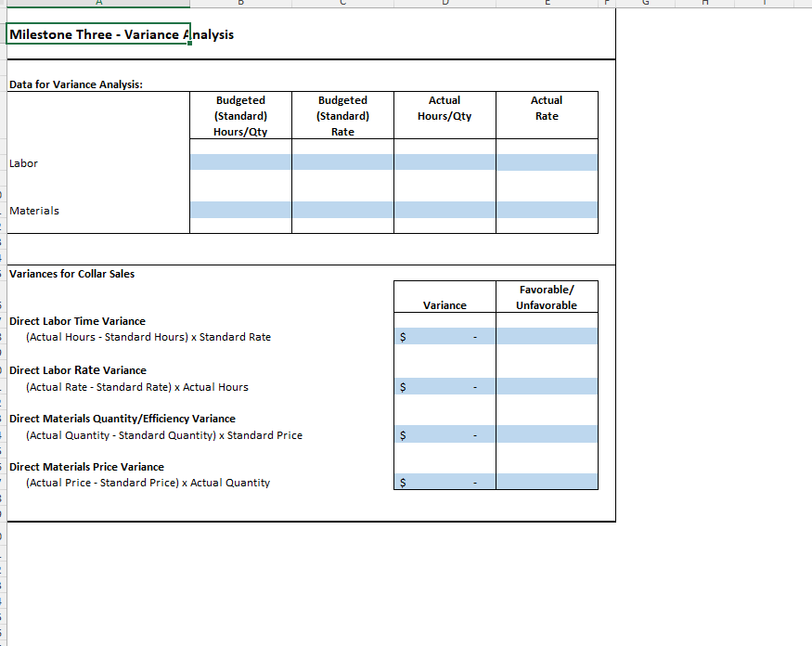Select the column D header
The width and height of the screenshot is (812, 646).
click(445, 5)
